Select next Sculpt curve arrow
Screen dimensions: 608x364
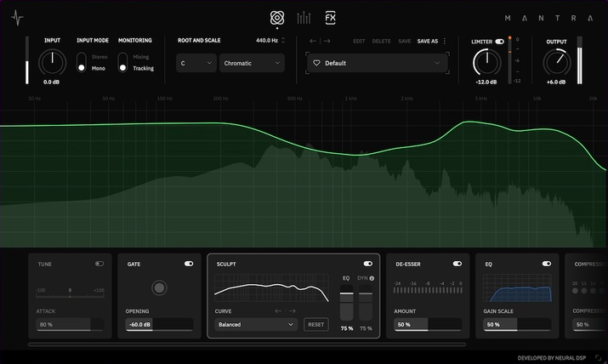click(x=292, y=311)
